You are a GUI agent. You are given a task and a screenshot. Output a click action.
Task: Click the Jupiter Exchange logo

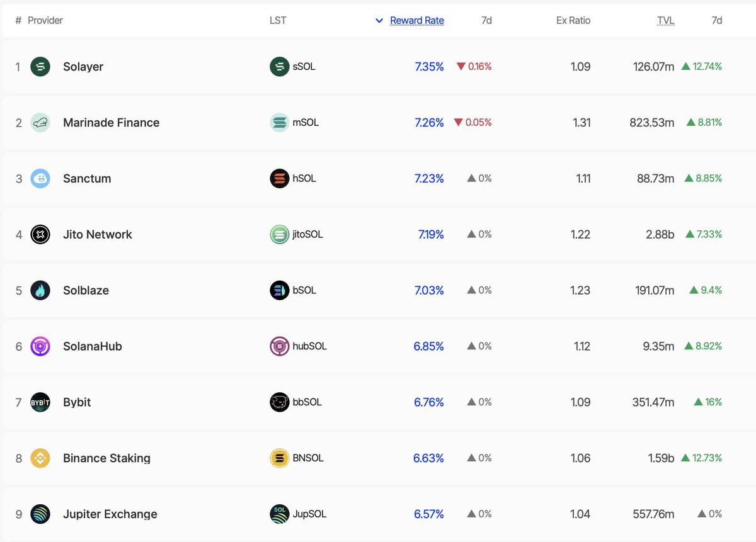coord(40,514)
